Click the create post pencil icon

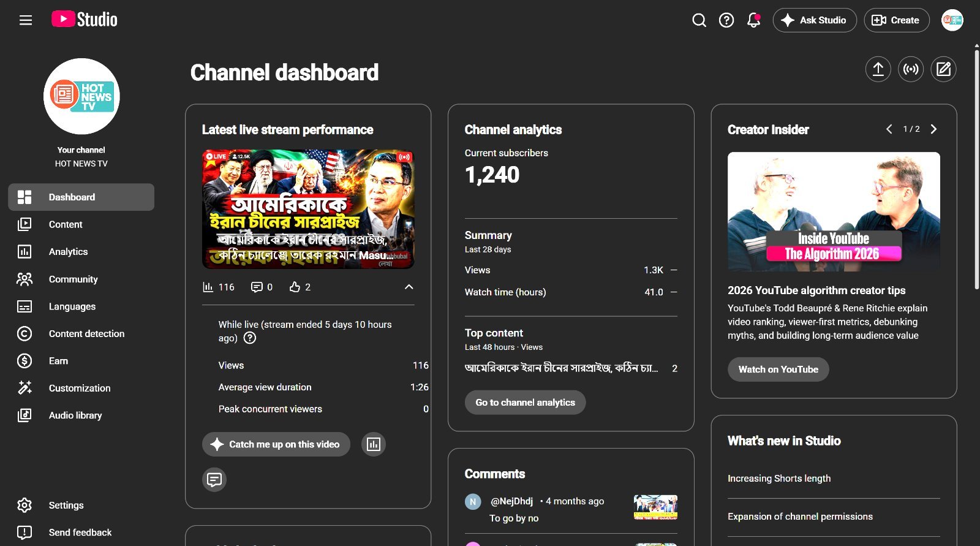(x=944, y=69)
